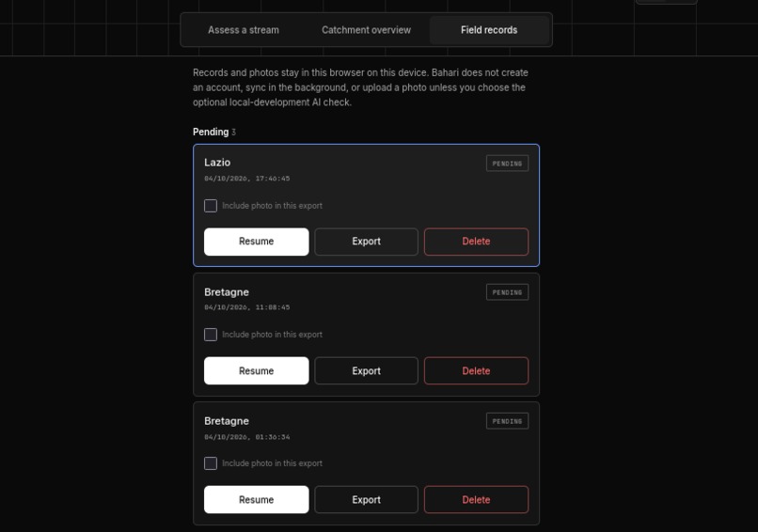Click the 'Include photo in this export' label for Lazio
The height and width of the screenshot is (532, 758).
(x=272, y=206)
